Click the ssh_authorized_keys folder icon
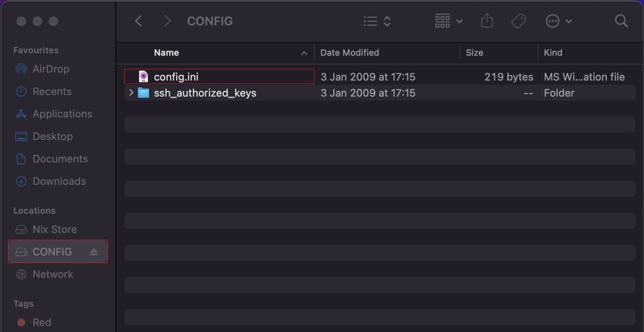This screenshot has width=644, height=332. pos(143,92)
